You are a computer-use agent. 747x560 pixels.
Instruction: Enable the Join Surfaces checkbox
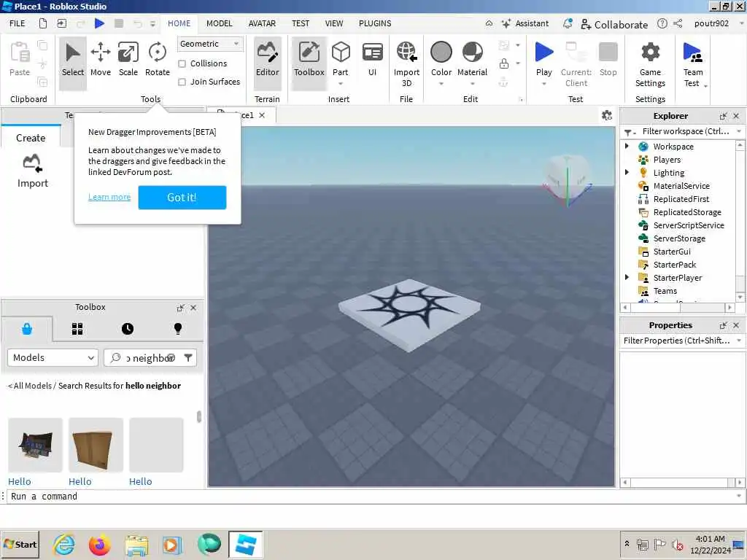pos(182,82)
